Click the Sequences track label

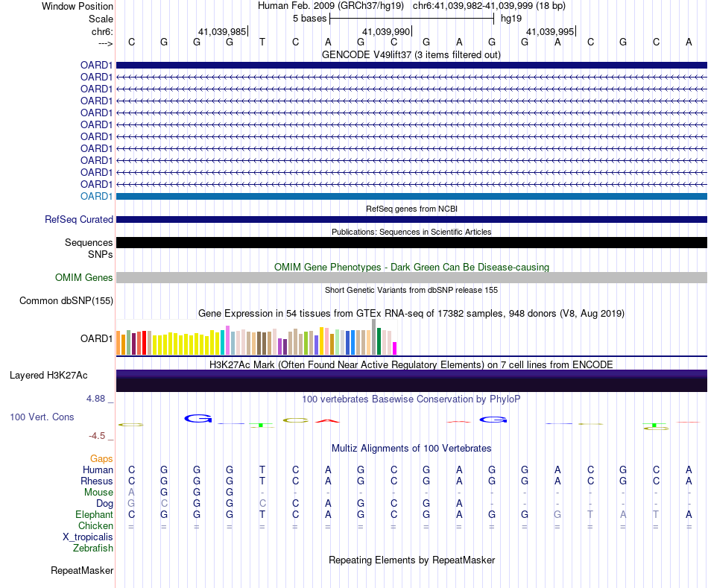tap(89, 242)
